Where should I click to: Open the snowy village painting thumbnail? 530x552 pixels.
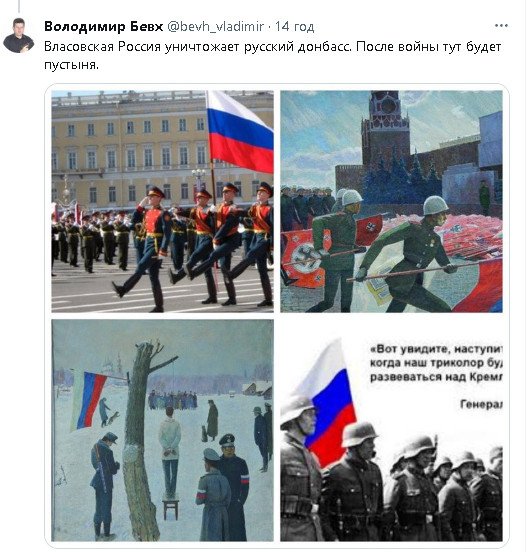(162, 430)
